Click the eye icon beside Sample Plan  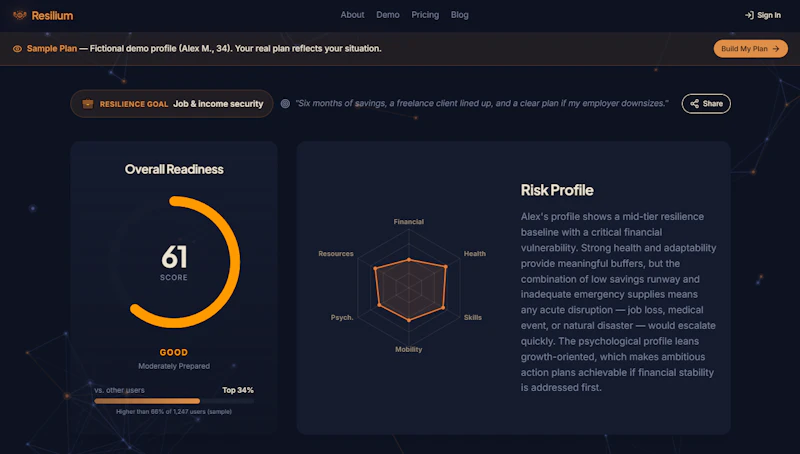pos(17,49)
